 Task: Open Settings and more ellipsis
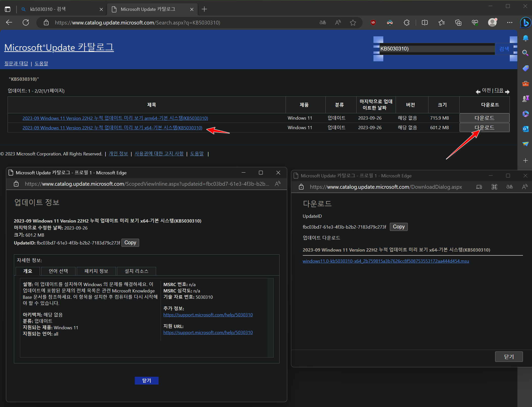coord(510,22)
